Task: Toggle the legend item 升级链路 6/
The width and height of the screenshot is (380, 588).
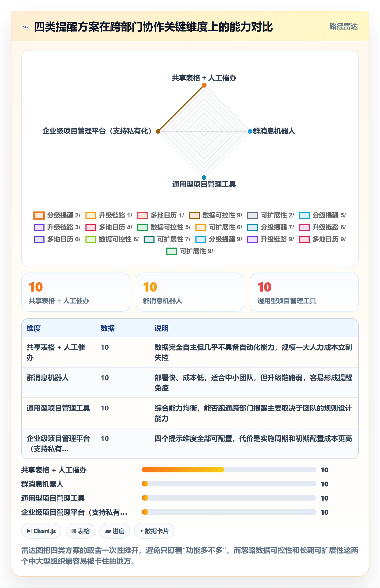Action: click(322, 227)
